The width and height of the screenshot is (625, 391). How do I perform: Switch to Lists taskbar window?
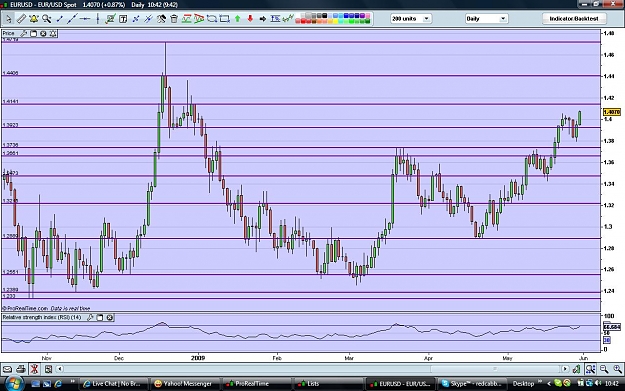coord(328,384)
